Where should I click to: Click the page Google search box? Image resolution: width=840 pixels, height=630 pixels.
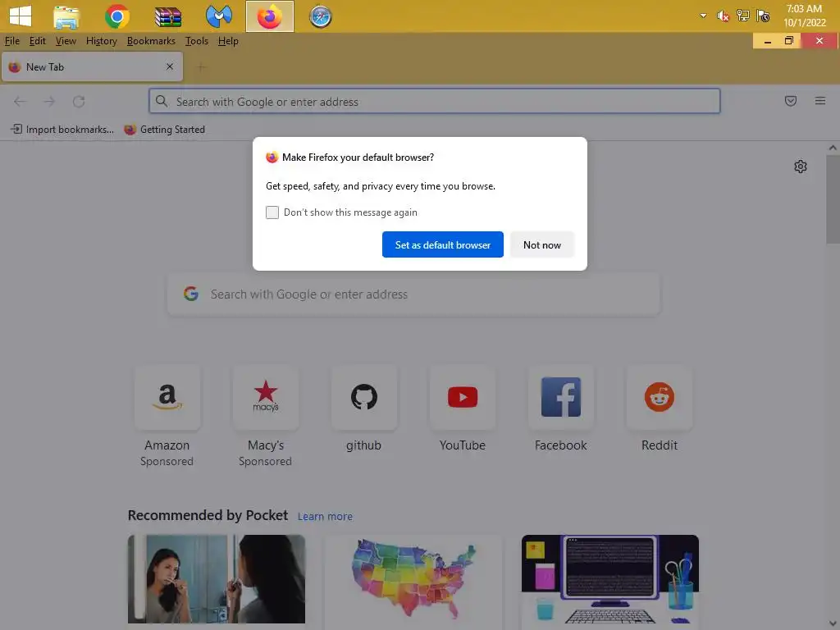pos(413,294)
